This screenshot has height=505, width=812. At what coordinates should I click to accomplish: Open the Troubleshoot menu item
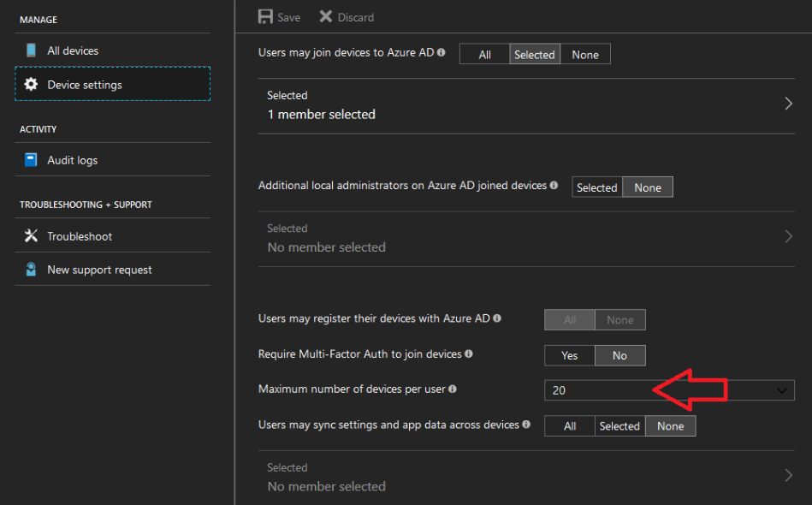tap(113, 235)
